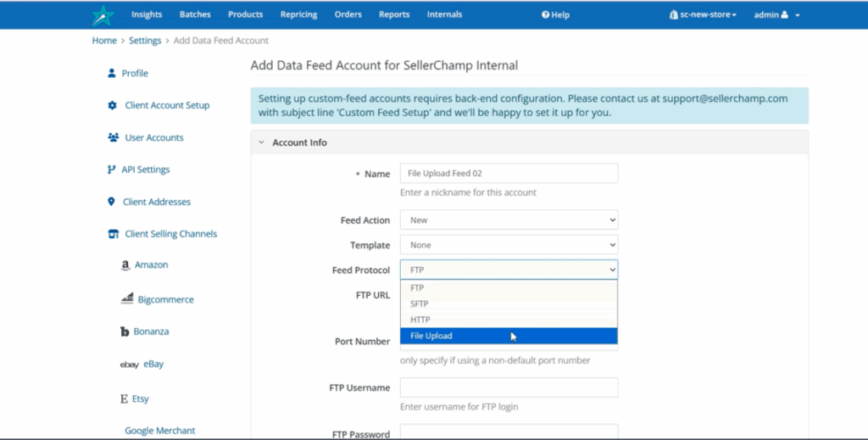The width and height of the screenshot is (868, 440).
Task: Click the Client Selling Channels store icon
Action: pyautogui.click(x=113, y=233)
